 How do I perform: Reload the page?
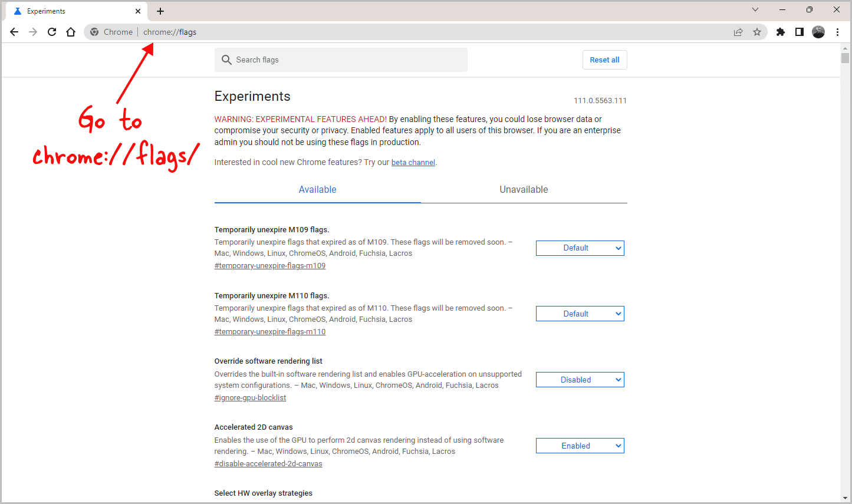[x=51, y=32]
